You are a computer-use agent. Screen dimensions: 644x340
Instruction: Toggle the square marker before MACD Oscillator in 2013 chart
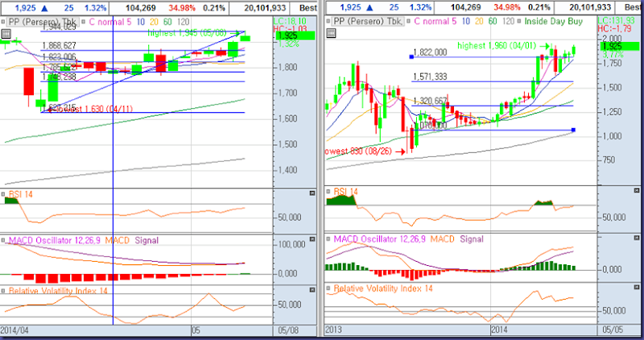[328, 238]
